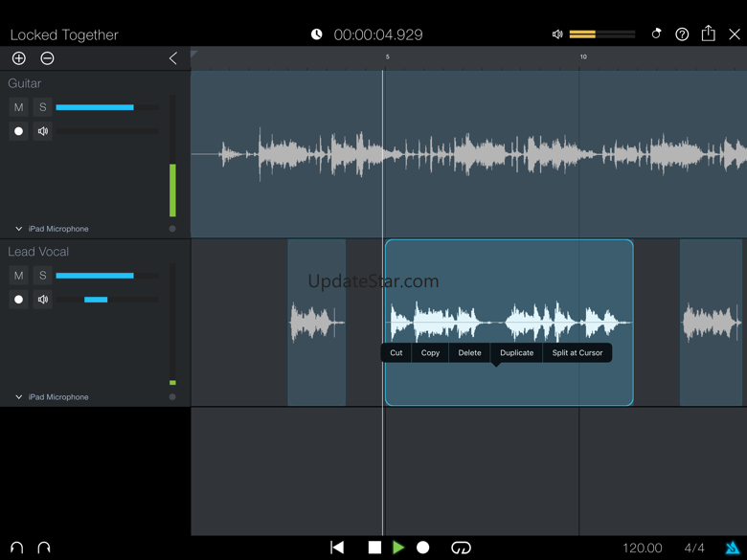Arm recording on Lead Vocal track
747x560 pixels.
coord(18,299)
